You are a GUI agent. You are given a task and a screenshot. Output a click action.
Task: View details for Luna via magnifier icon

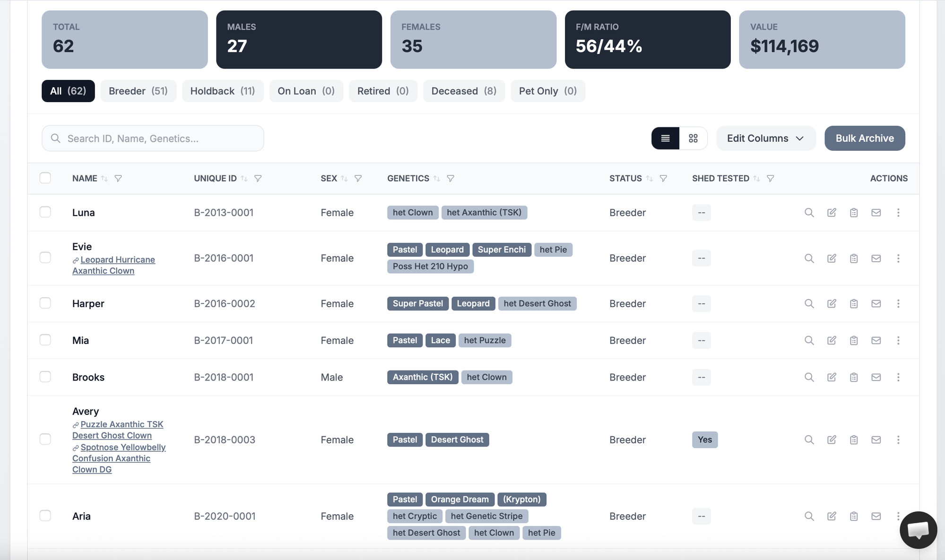click(x=809, y=213)
